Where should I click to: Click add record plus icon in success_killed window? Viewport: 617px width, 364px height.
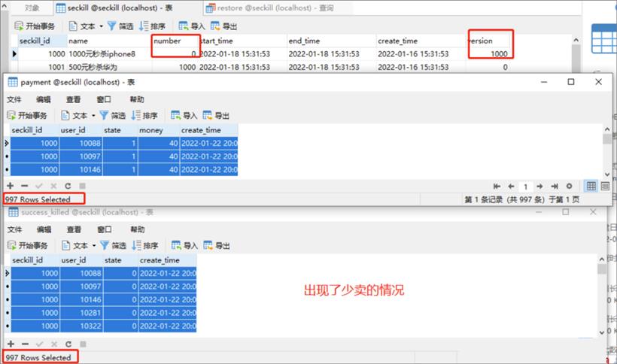click(11, 344)
